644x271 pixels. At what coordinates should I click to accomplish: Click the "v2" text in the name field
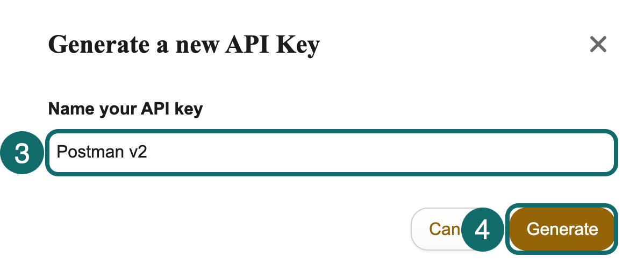[x=138, y=152]
